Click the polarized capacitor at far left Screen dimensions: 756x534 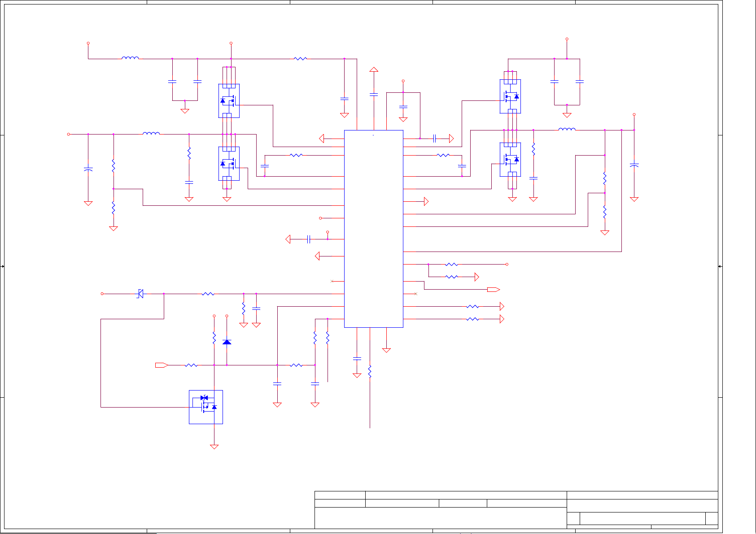[88, 169]
